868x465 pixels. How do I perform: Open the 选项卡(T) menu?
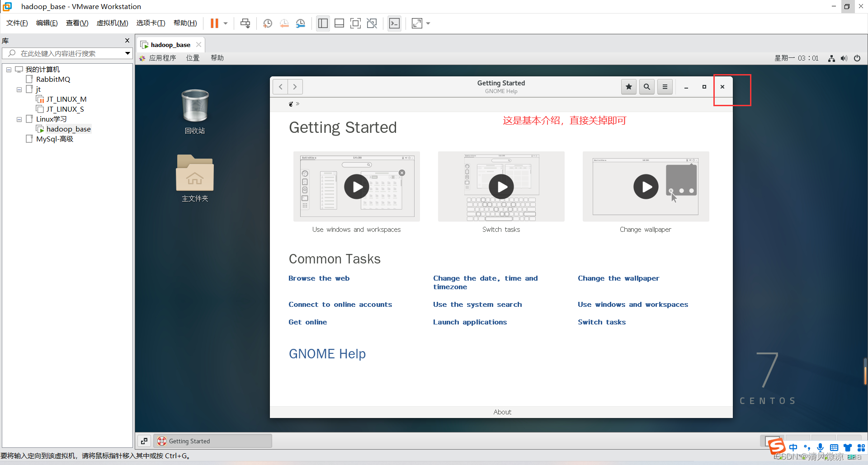[x=151, y=23]
